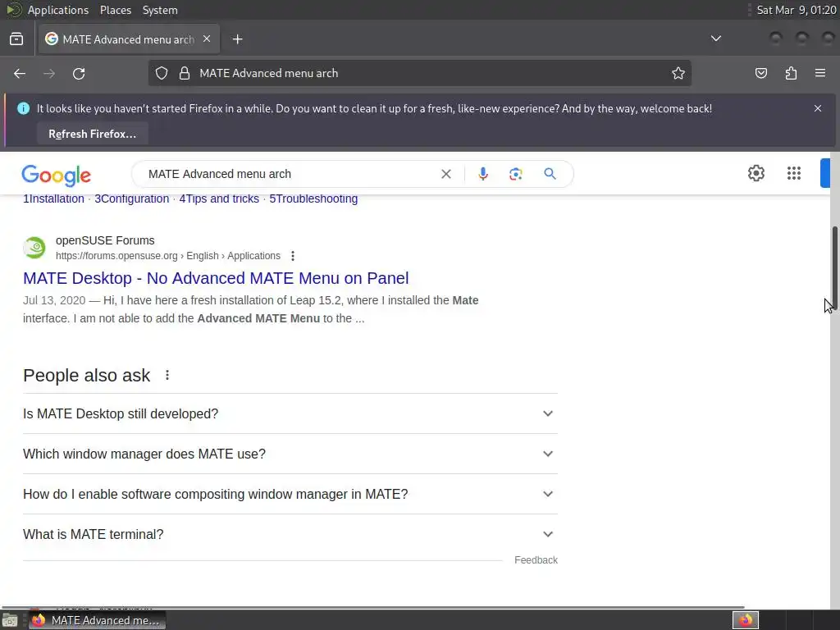The width and height of the screenshot is (840, 630).
Task: Focus the Firefox address bar
Action: click(x=419, y=73)
